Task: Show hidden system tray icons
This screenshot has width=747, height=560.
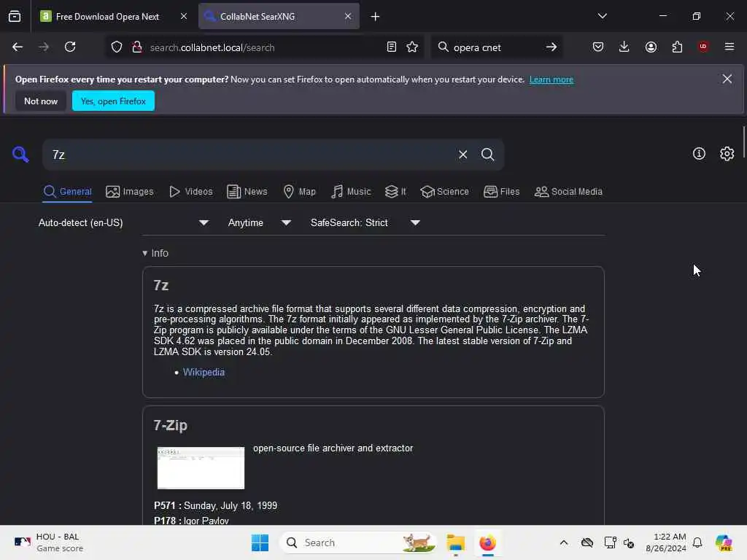Action: tap(564, 542)
